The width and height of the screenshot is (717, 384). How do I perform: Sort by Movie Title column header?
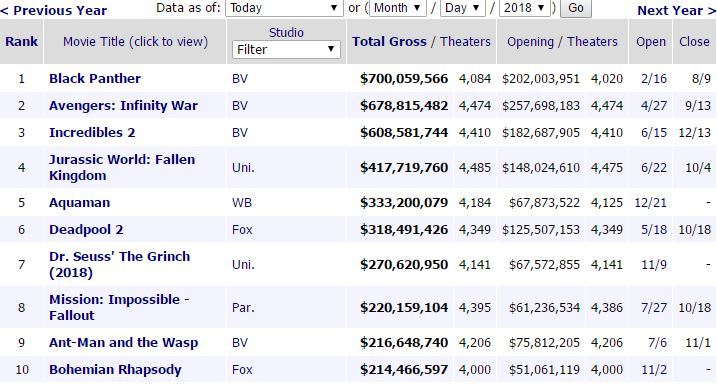click(135, 42)
